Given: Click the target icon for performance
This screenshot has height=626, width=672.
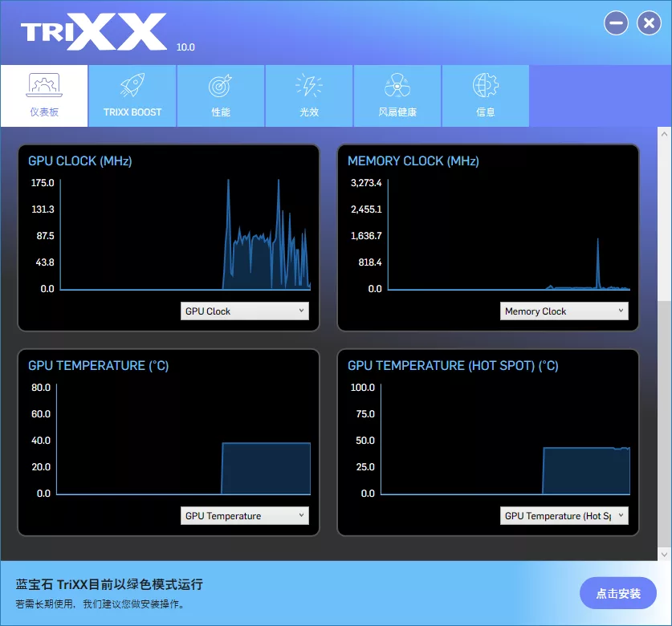Looking at the screenshot, I should [x=220, y=86].
